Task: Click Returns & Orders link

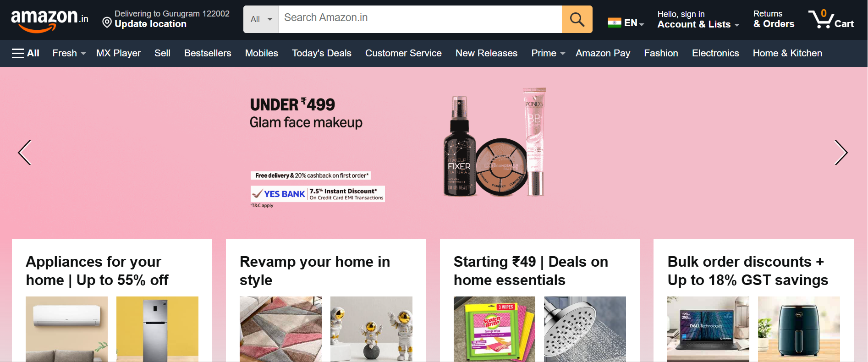Action: (774, 19)
